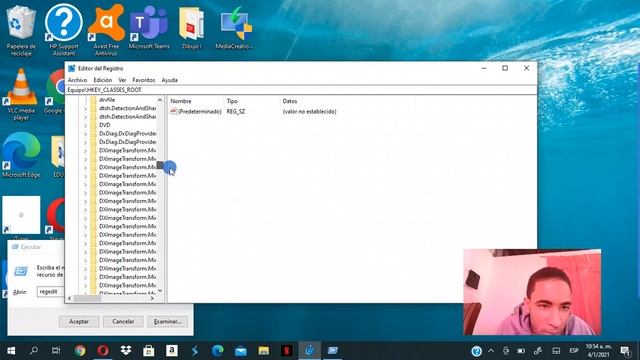The height and width of the screenshot is (360, 640).
Task: Click the taskbar search magnifier
Action: (x=34, y=351)
